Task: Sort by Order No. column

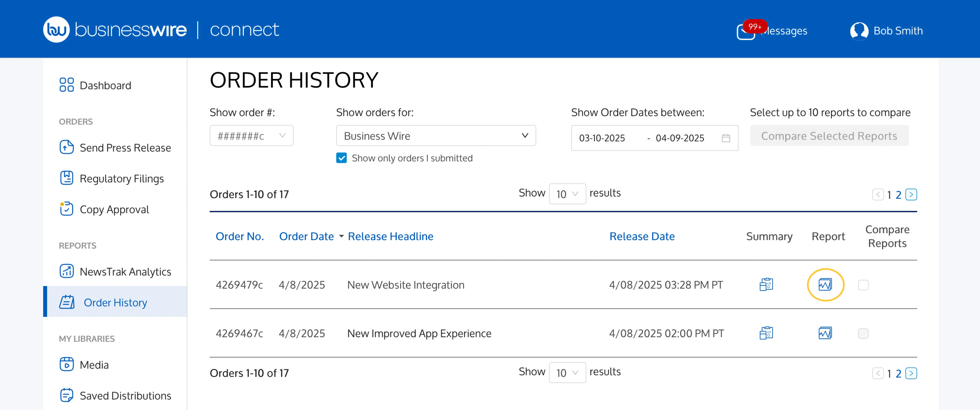Action: [x=240, y=236]
